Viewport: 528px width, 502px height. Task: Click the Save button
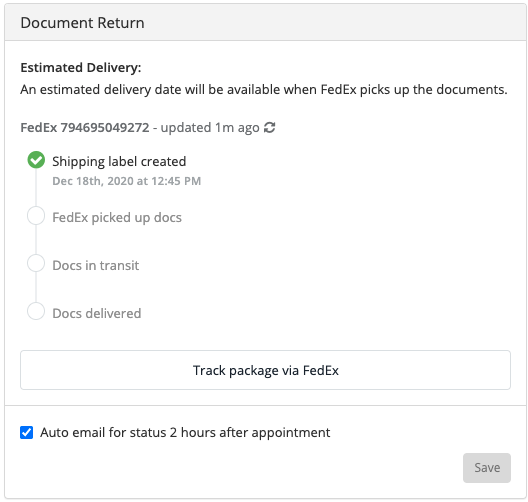pyautogui.click(x=487, y=468)
